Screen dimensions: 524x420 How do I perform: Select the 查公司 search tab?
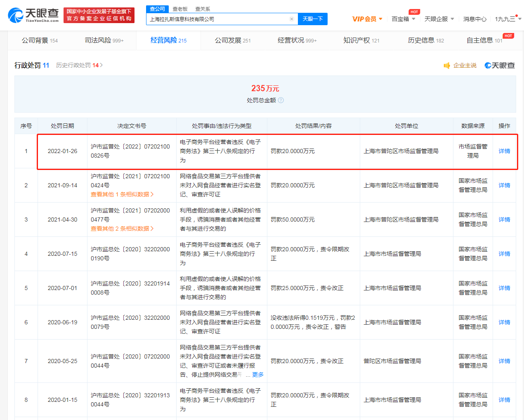pos(157,9)
